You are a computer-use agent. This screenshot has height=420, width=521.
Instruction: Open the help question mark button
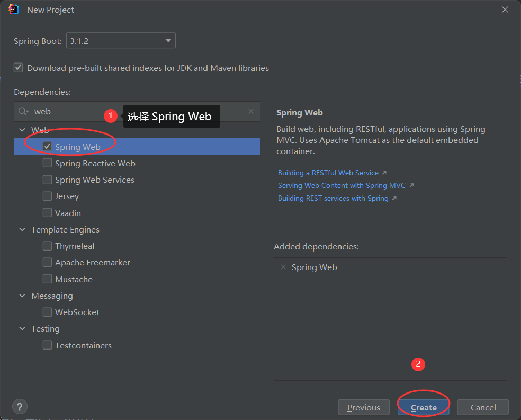[x=20, y=407]
